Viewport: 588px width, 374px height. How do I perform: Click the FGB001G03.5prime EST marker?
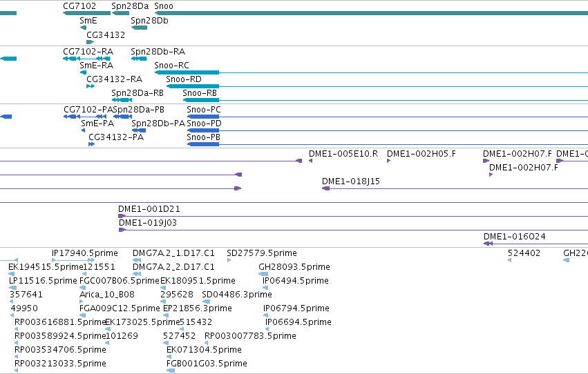pos(171,371)
